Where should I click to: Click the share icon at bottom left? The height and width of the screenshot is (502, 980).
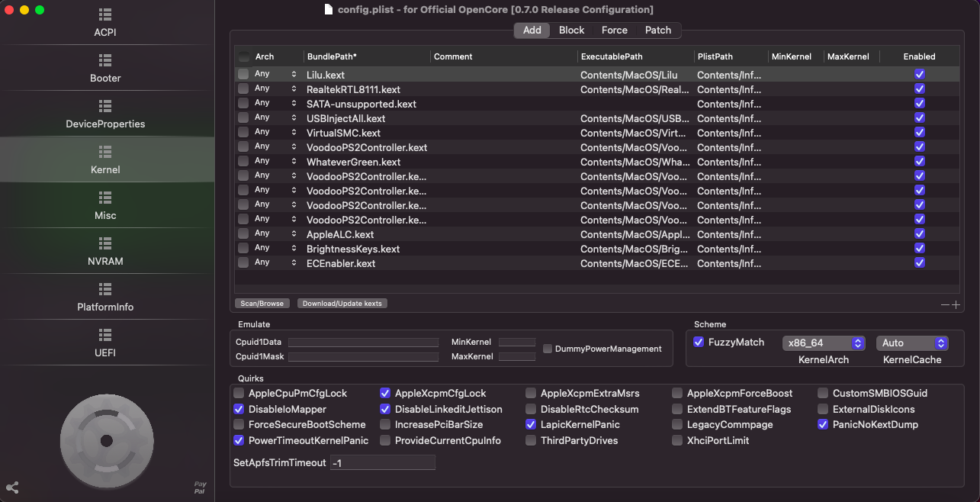tap(12, 488)
